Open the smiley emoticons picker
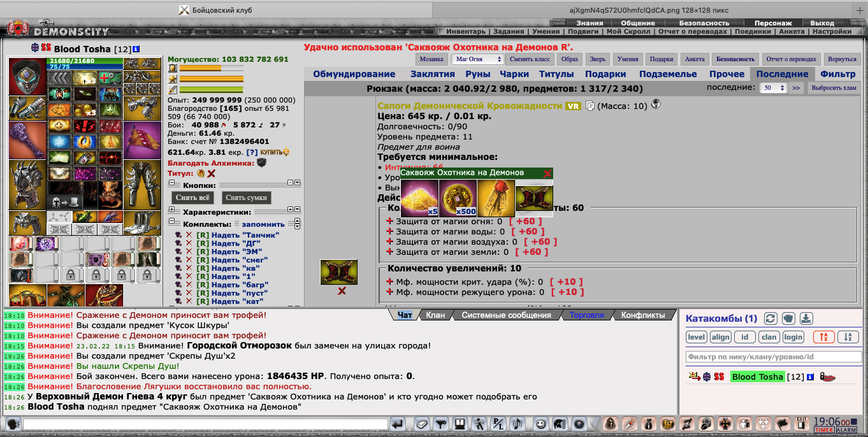Image resolution: width=868 pixels, height=437 pixels. 540,424
